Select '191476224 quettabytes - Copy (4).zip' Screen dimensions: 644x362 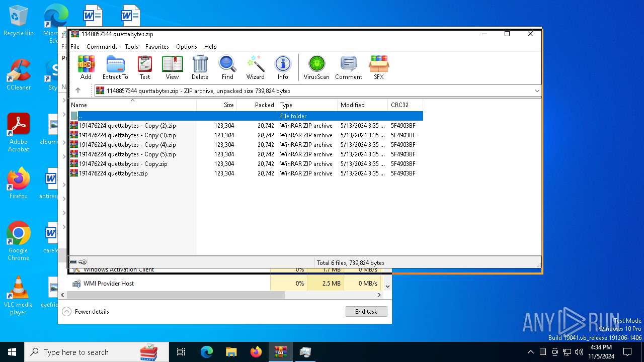pyautogui.click(x=246, y=145)
